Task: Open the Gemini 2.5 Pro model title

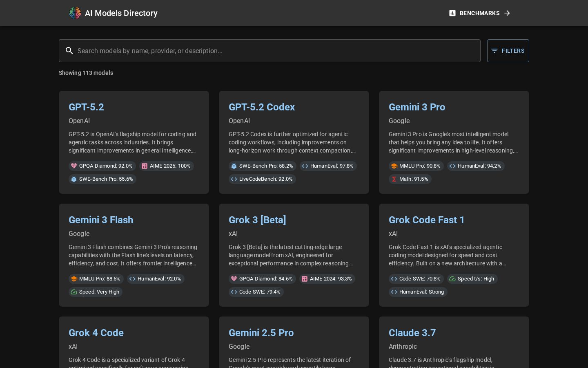Action: 261,333
